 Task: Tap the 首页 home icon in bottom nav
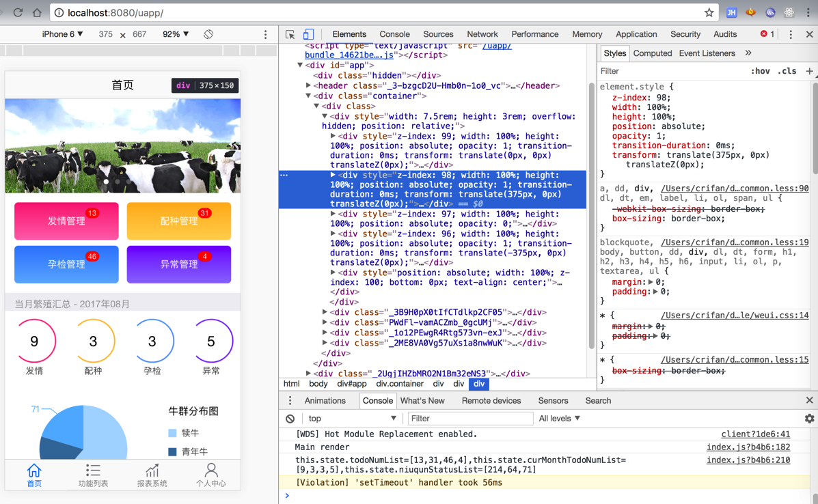pyautogui.click(x=34, y=475)
